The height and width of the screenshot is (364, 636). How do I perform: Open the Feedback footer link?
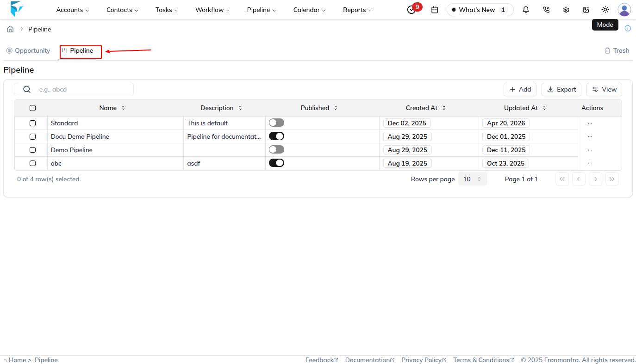pyautogui.click(x=322, y=360)
